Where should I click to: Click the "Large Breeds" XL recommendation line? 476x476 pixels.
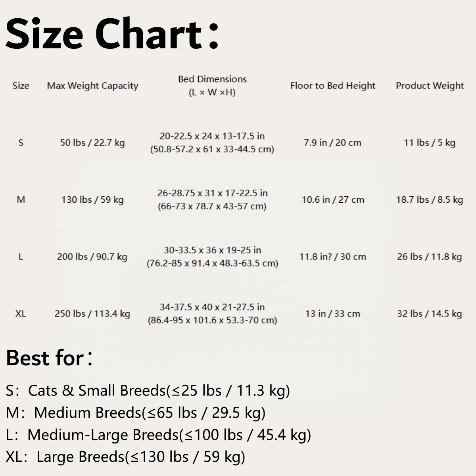tap(125, 457)
